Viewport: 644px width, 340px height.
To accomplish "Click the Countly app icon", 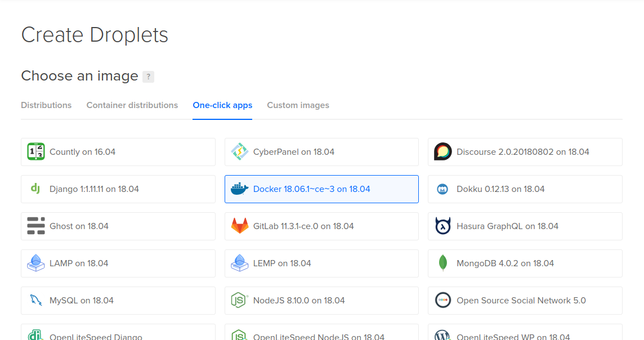I will click(x=35, y=151).
